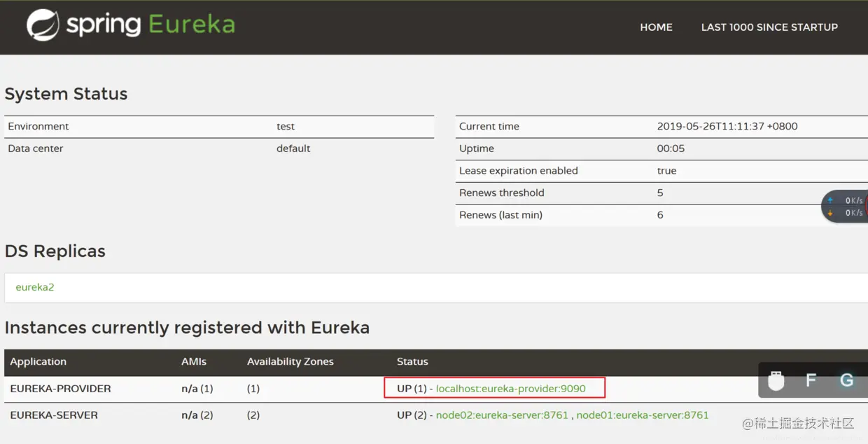The height and width of the screenshot is (444, 868).
Task: Open node01:eureka-server:8761 instance link
Action: [643, 415]
